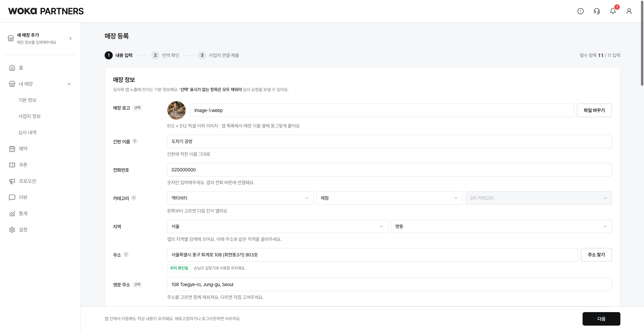
Task: Click the page vertical scrollbar
Action: point(642,43)
